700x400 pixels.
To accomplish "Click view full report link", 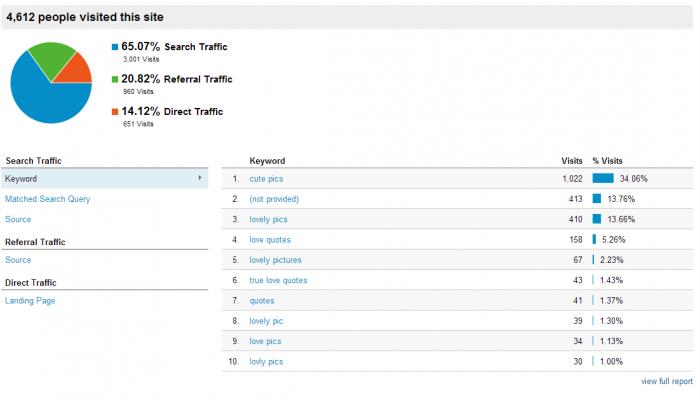I will tap(667, 381).
